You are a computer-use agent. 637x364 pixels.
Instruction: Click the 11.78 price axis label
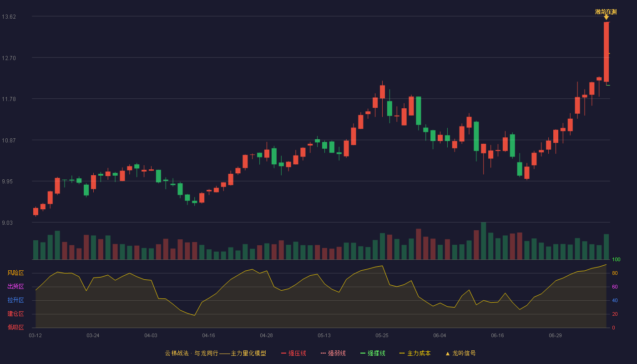pyautogui.click(x=9, y=99)
